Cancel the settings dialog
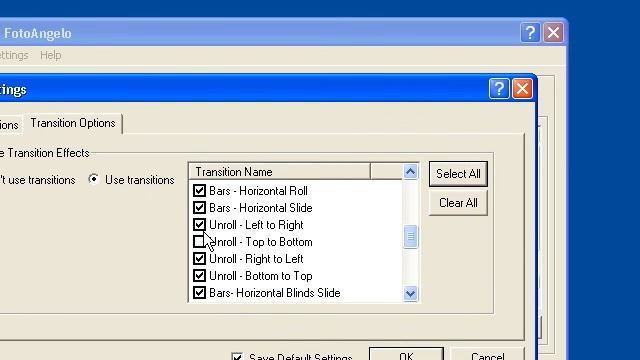Screen dimensions: 640x360 click(x=487, y=354)
